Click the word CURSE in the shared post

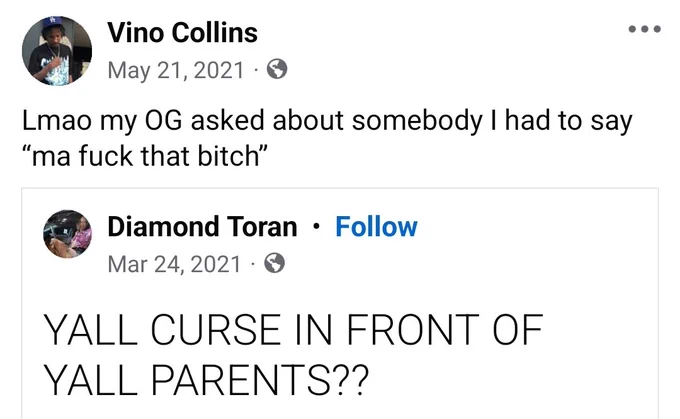tap(216, 330)
